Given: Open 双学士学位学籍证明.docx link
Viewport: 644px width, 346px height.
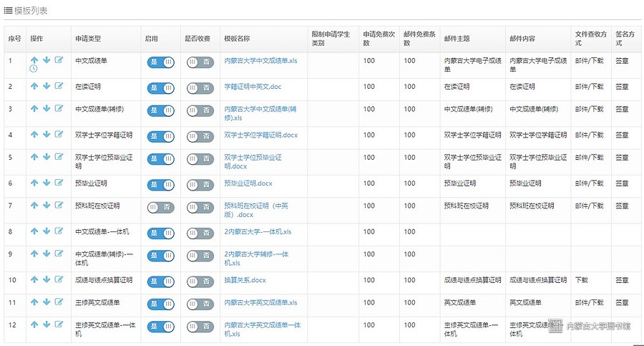Looking at the screenshot, I should click(x=260, y=135).
